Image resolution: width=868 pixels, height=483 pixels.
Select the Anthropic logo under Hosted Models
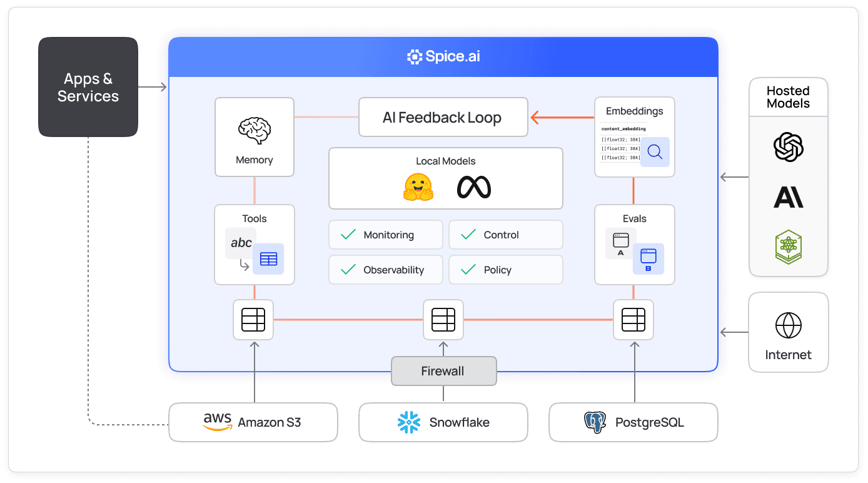click(x=788, y=198)
